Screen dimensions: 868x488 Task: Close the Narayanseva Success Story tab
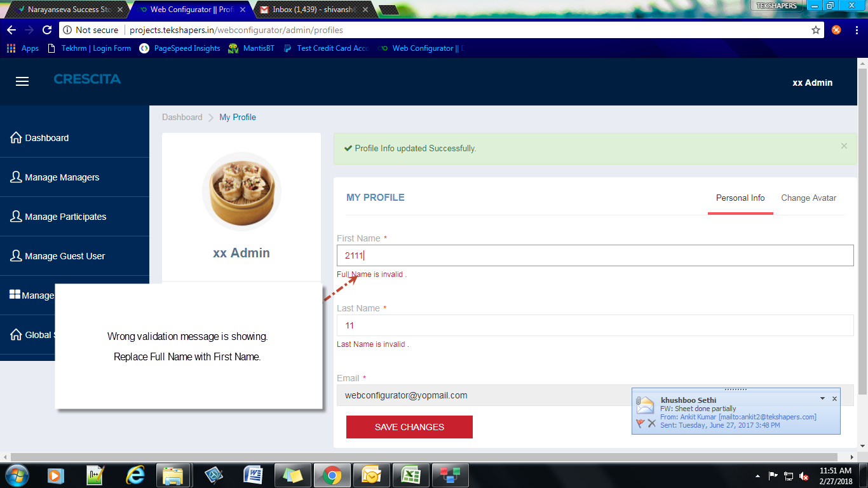(x=119, y=10)
